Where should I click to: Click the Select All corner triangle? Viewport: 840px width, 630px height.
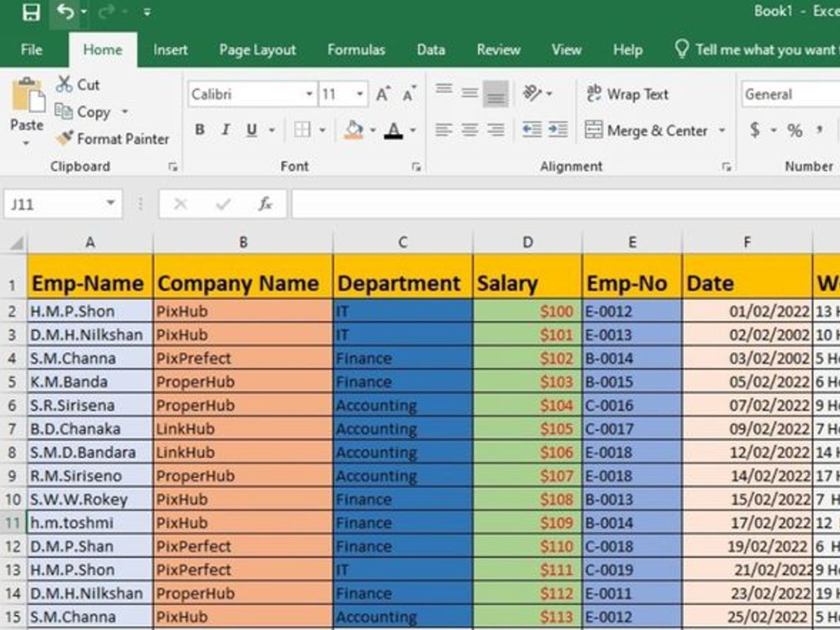15,244
